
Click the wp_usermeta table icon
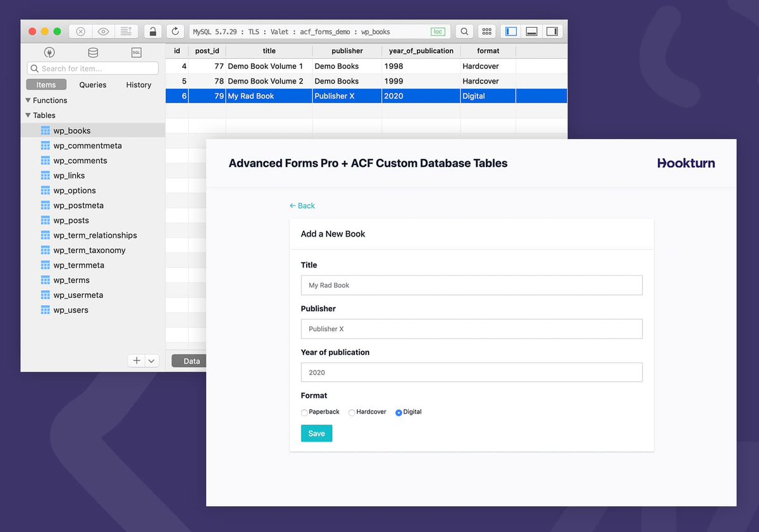[x=46, y=295]
